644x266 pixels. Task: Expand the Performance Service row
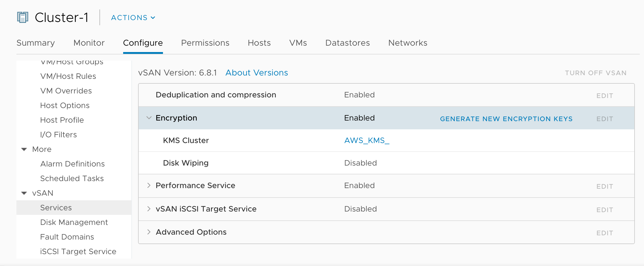point(149,185)
